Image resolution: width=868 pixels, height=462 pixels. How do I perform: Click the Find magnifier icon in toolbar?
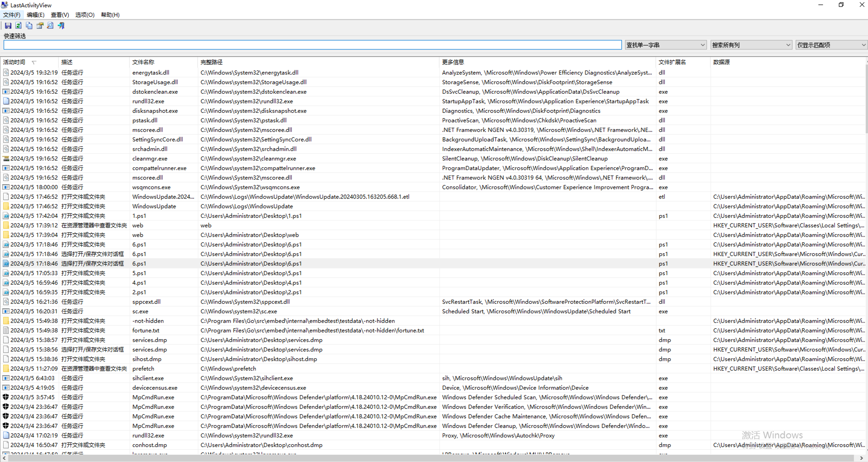[50, 26]
